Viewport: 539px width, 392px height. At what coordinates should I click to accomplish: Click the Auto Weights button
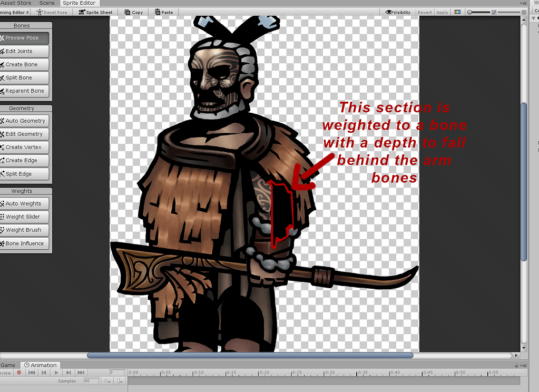[23, 203]
